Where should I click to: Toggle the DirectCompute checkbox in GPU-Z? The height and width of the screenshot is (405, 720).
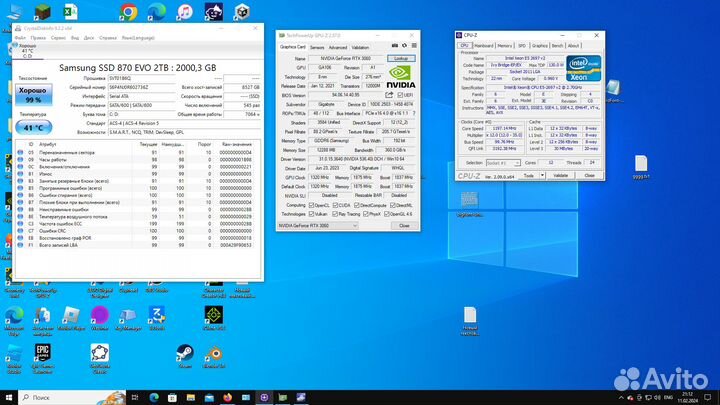click(x=357, y=205)
